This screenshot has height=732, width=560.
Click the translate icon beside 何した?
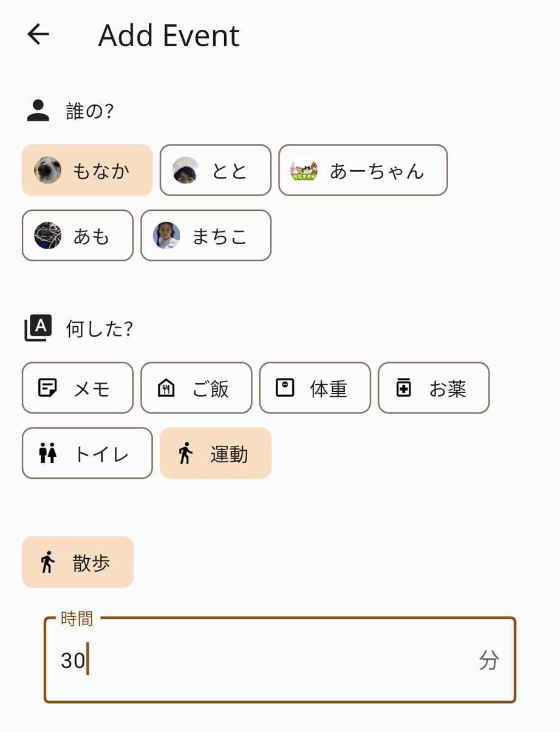pos(38,328)
